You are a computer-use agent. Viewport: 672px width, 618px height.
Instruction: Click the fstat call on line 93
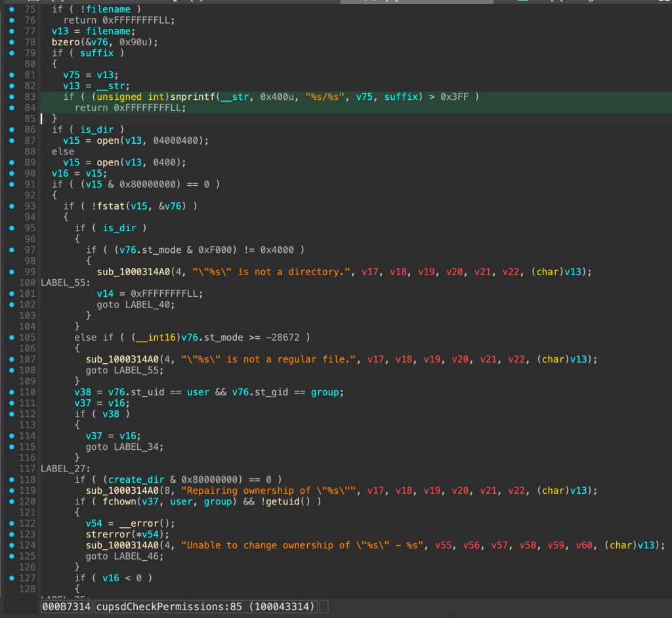[111, 206]
